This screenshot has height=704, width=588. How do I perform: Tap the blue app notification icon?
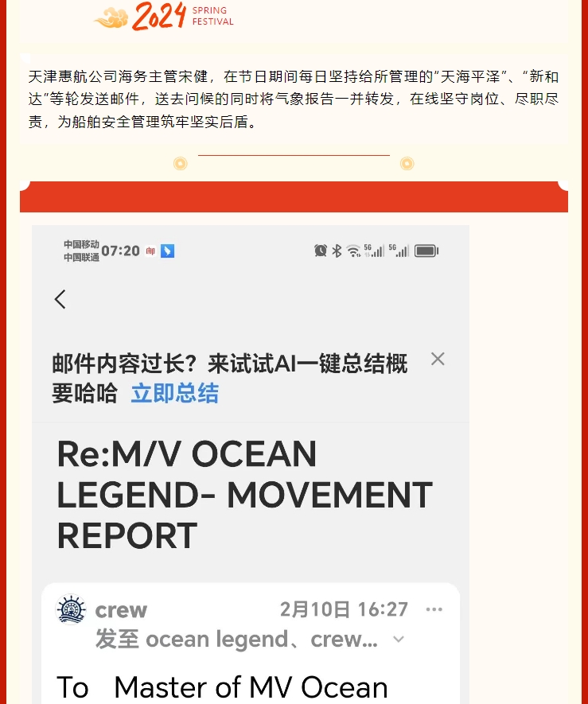(x=167, y=251)
